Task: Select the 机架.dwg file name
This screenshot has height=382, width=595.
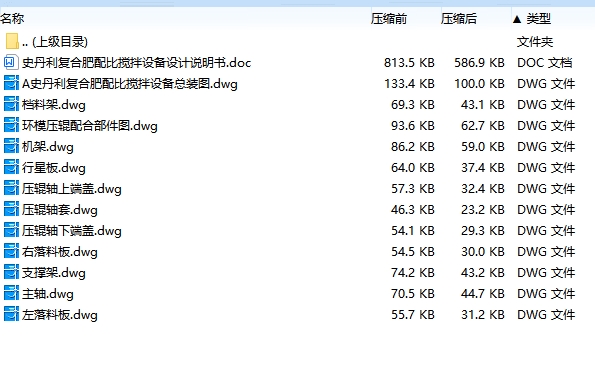Action: click(x=47, y=147)
